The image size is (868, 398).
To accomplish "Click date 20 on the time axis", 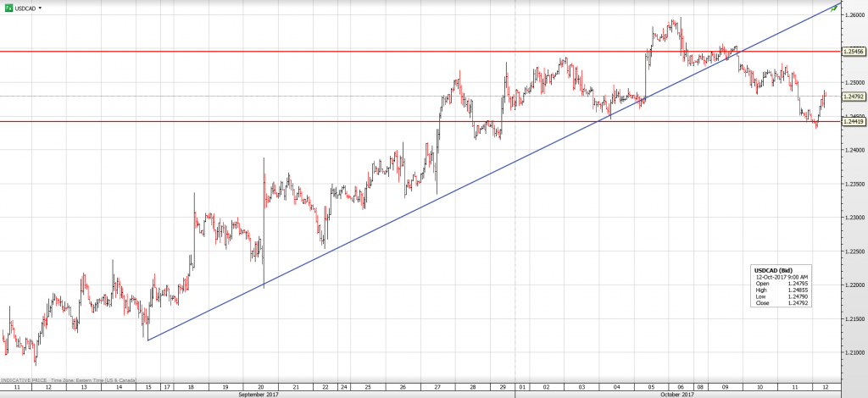I will 261,386.
